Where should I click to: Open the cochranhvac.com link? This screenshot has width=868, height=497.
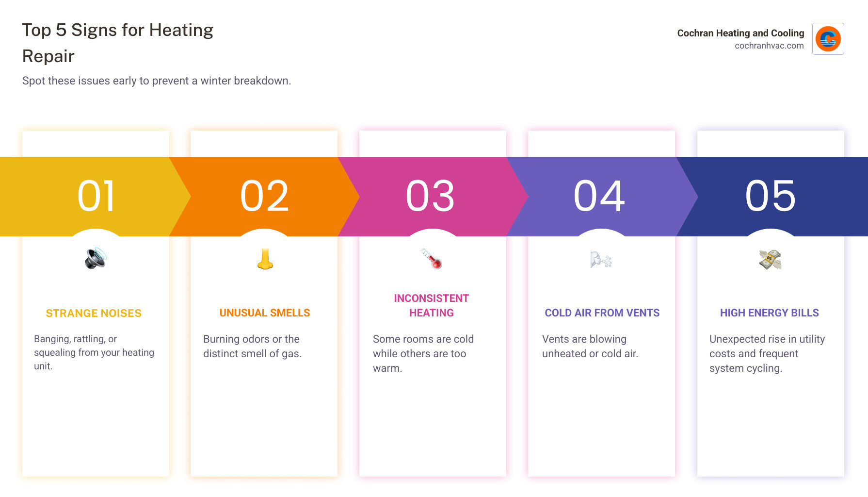pyautogui.click(x=769, y=46)
